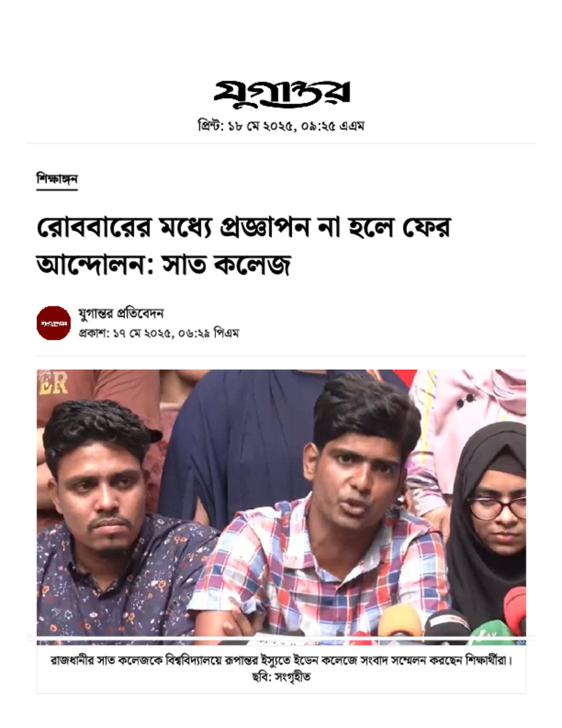Click the headline line starting with রোববারের
The image size is (562, 728).
point(244,227)
